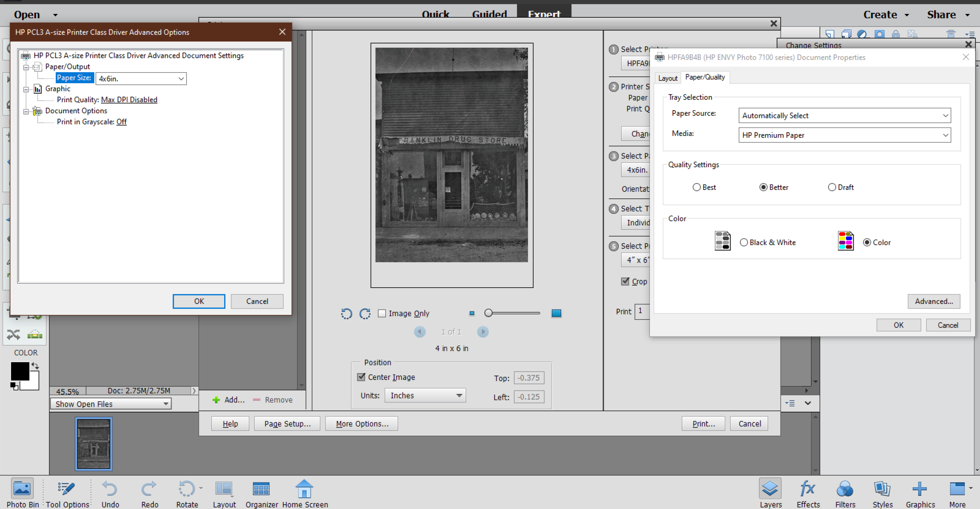
Task: Choose Black & White color option
Action: click(x=743, y=242)
